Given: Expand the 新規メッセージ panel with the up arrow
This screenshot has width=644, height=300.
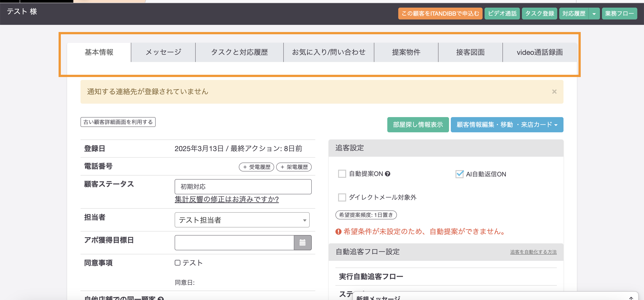Looking at the screenshot, I should pyautogui.click(x=631, y=298).
